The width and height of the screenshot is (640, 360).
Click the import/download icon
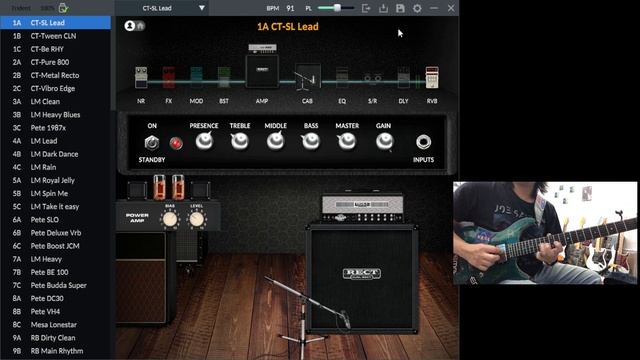(x=383, y=8)
